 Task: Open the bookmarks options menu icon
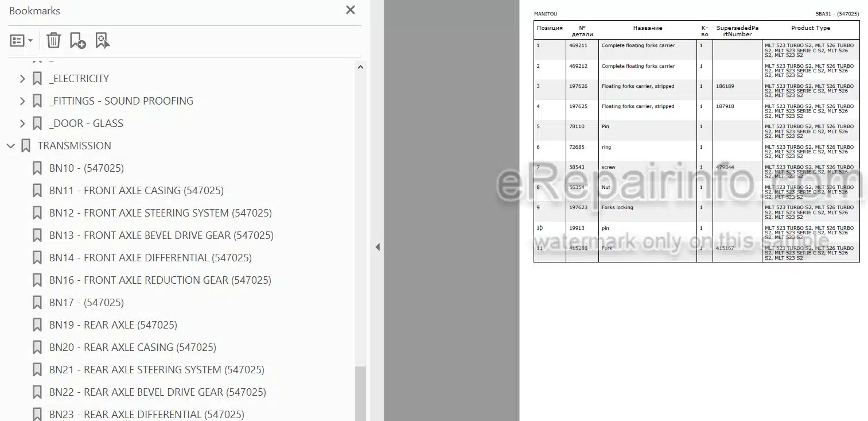pos(21,41)
